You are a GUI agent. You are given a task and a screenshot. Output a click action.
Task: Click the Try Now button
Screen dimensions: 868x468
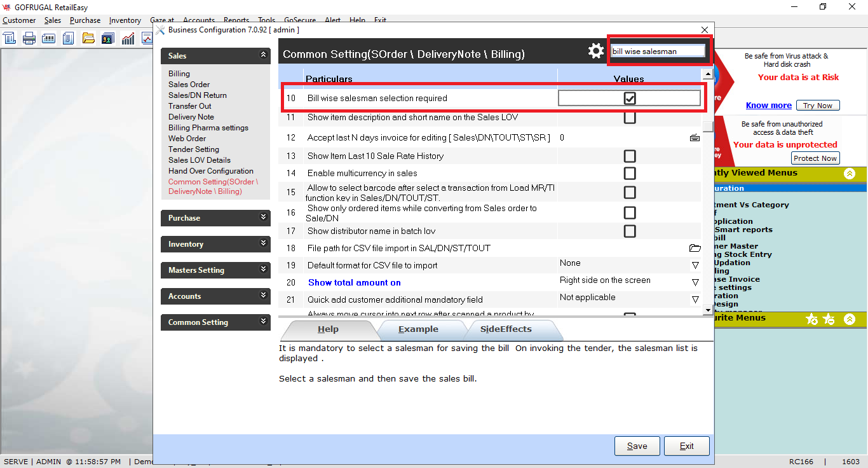click(818, 106)
